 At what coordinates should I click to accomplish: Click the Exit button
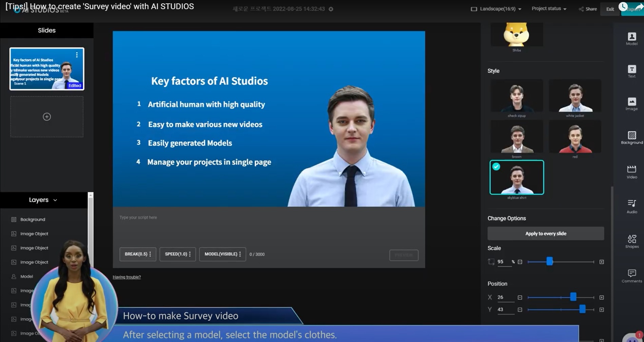coord(610,9)
